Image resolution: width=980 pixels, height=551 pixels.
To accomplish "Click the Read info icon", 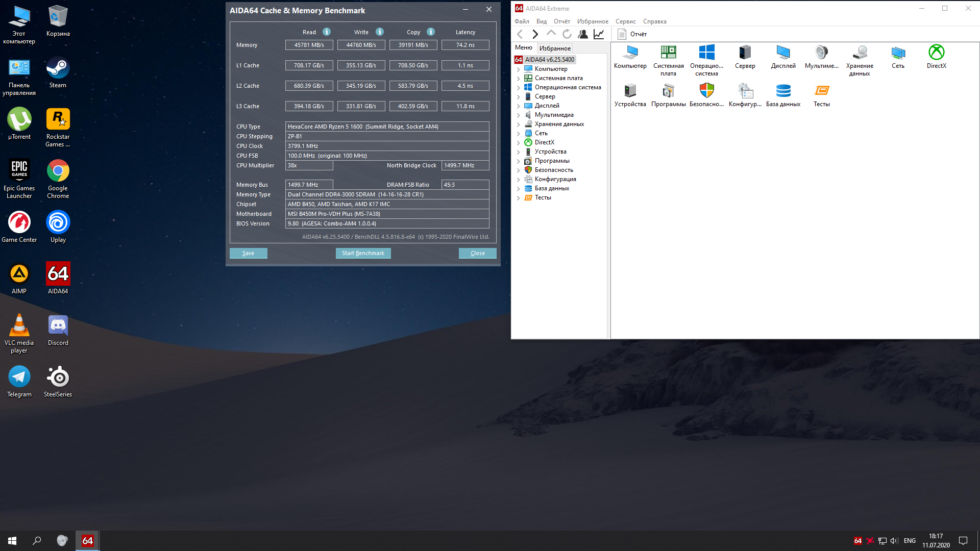I will coord(327,32).
